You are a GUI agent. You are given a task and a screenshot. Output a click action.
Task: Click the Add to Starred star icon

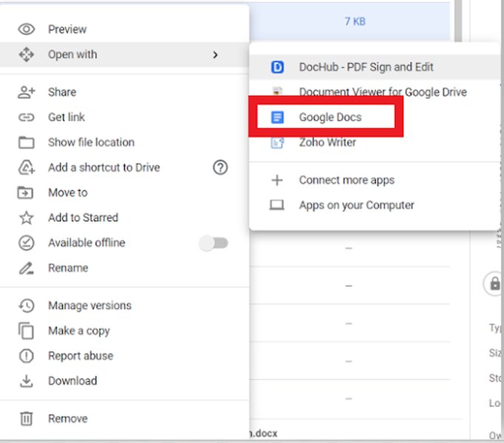click(x=27, y=218)
